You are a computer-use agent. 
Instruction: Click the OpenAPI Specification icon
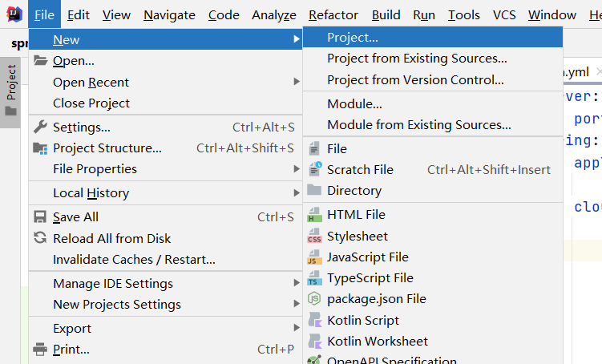pyautogui.click(x=314, y=360)
